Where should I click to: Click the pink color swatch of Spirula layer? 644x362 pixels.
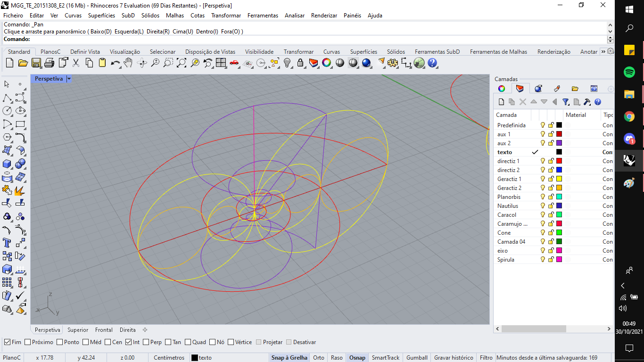pos(559,260)
